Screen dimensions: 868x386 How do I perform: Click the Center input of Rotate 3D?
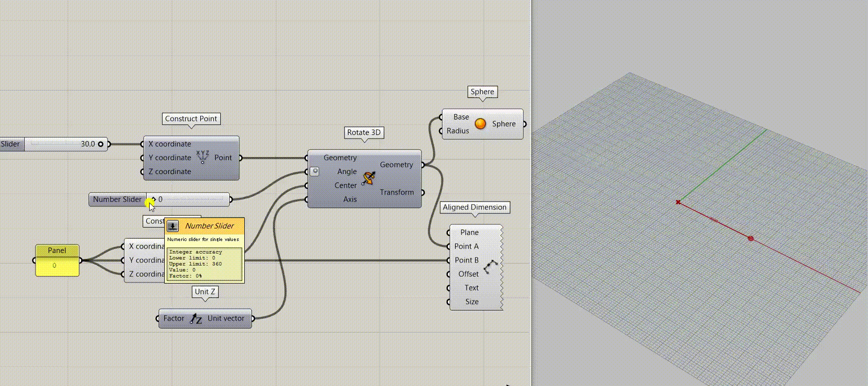(x=346, y=185)
